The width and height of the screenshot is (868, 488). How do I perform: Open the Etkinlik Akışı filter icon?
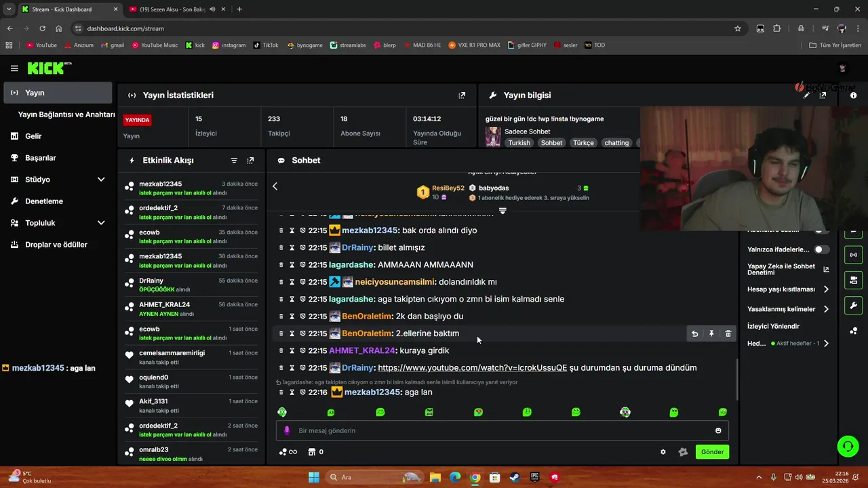tap(234, 161)
